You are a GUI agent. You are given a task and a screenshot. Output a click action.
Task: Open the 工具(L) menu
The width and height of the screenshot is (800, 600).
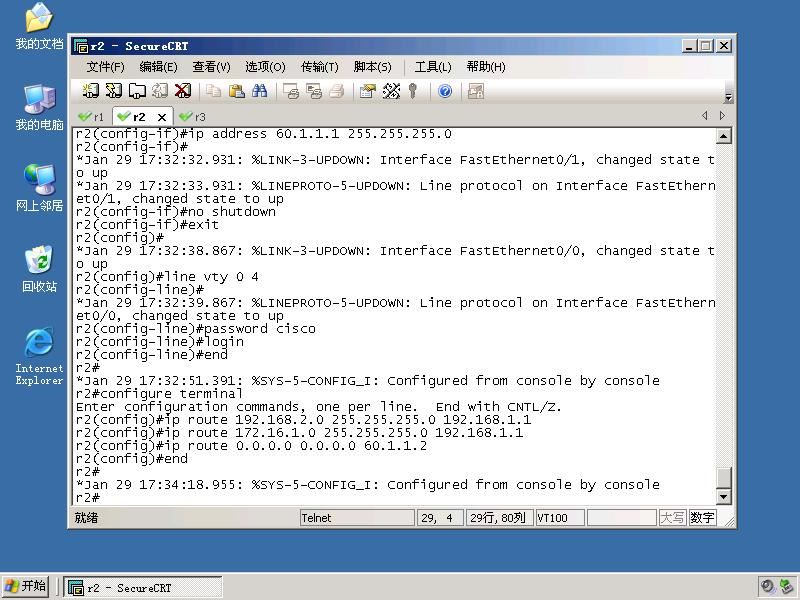tap(433, 67)
